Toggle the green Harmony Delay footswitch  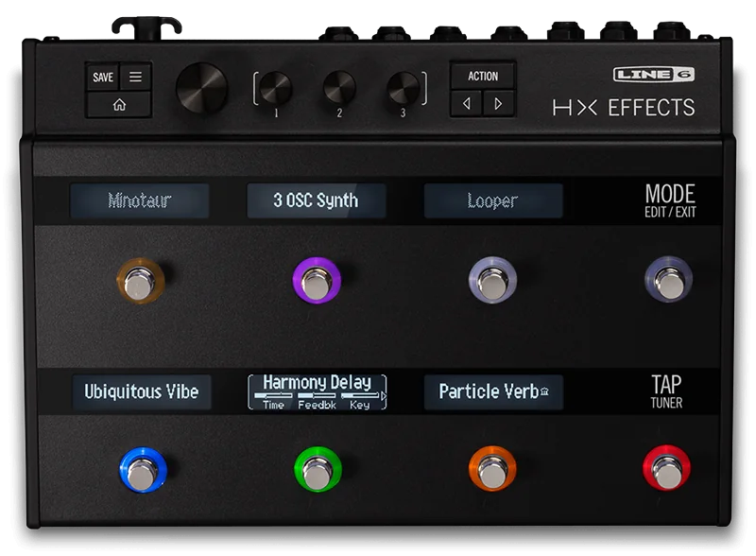[x=318, y=469]
